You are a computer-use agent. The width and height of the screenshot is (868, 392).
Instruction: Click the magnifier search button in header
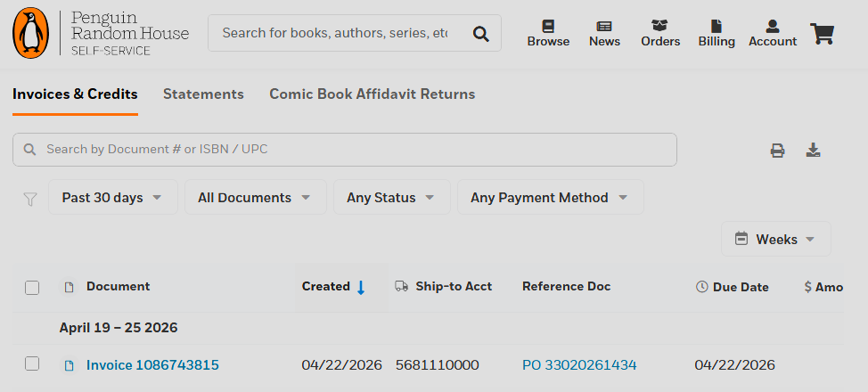point(481,34)
